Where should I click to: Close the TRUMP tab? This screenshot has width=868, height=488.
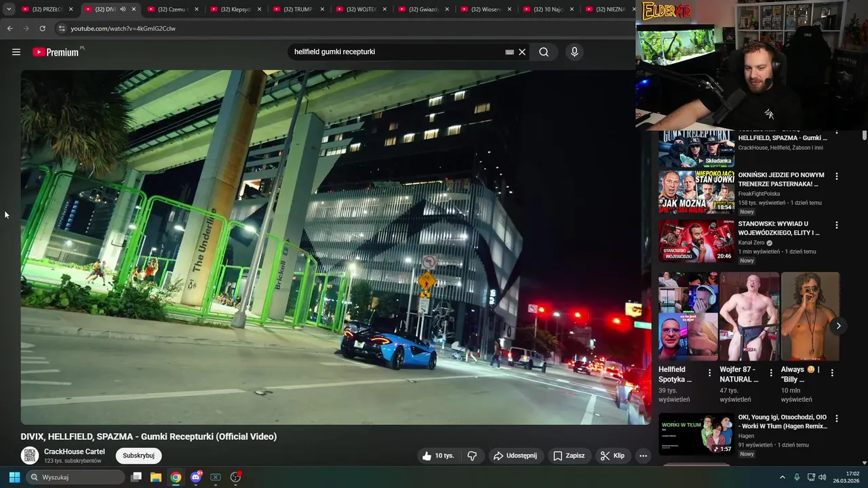click(x=322, y=9)
